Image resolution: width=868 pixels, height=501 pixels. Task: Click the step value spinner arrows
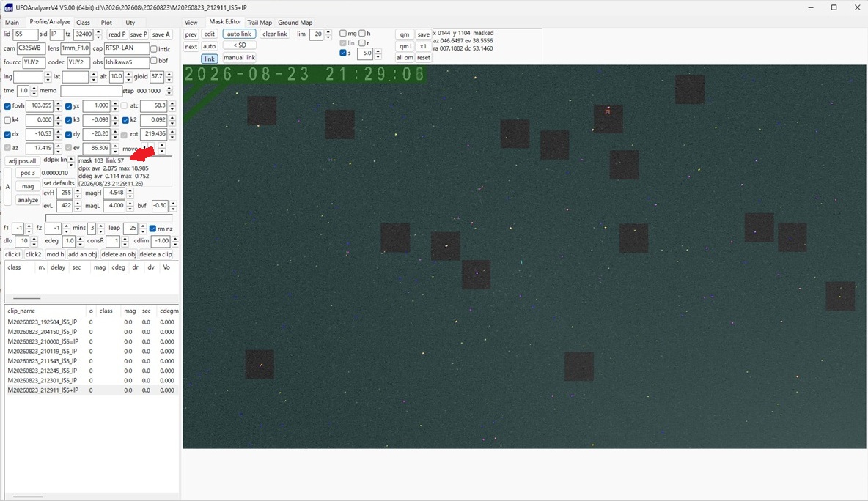(169, 91)
